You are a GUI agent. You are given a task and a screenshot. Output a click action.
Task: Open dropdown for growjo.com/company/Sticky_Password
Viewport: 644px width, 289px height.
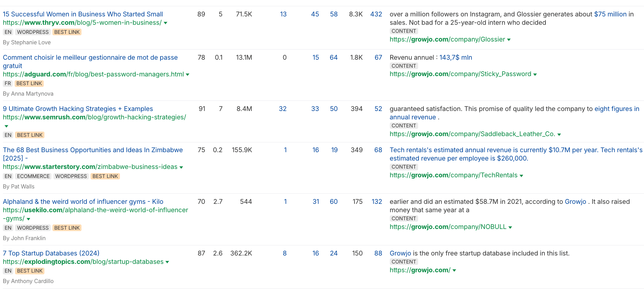pyautogui.click(x=535, y=74)
